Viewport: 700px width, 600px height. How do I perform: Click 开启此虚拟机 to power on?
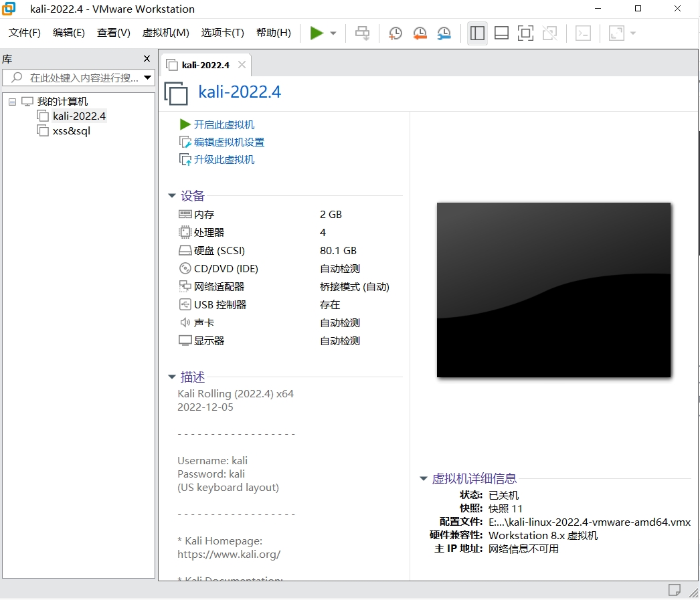(224, 124)
